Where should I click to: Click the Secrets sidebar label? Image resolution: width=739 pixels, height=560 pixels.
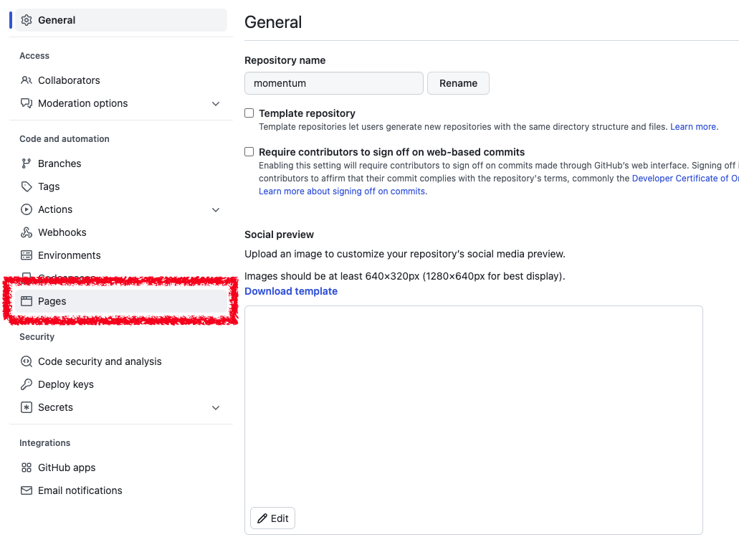(x=56, y=407)
